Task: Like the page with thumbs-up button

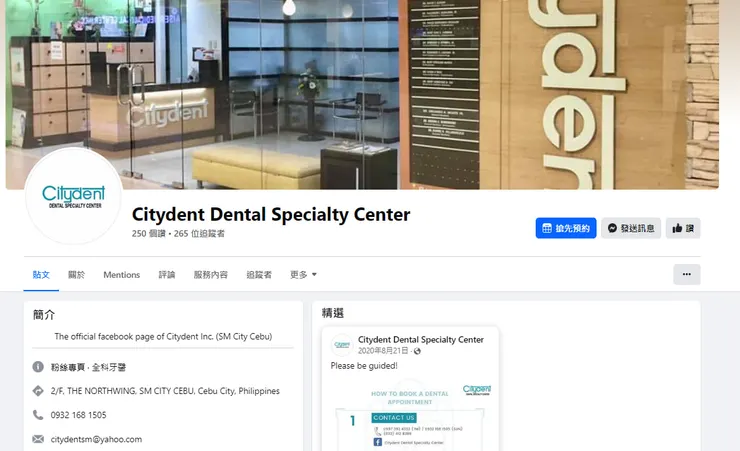Action: coord(683,228)
